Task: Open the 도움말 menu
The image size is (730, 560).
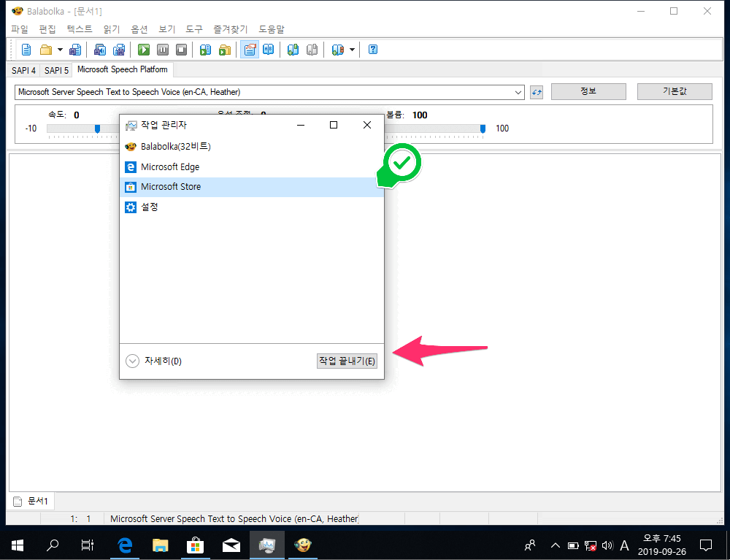Action: point(272,29)
